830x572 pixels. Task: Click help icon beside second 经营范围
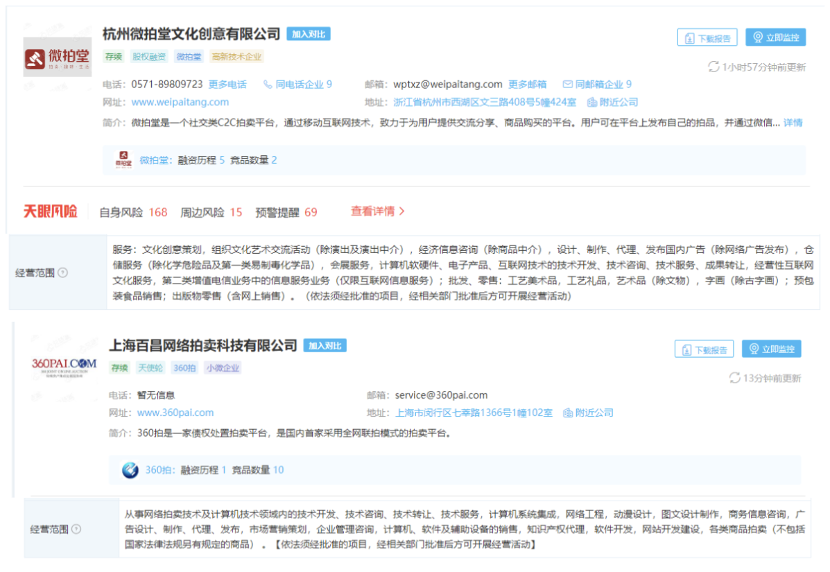click(76, 529)
